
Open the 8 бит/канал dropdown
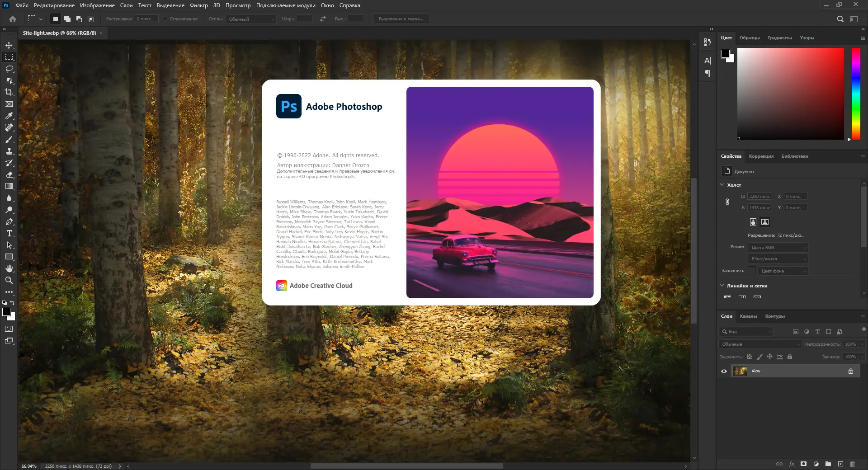pos(777,258)
